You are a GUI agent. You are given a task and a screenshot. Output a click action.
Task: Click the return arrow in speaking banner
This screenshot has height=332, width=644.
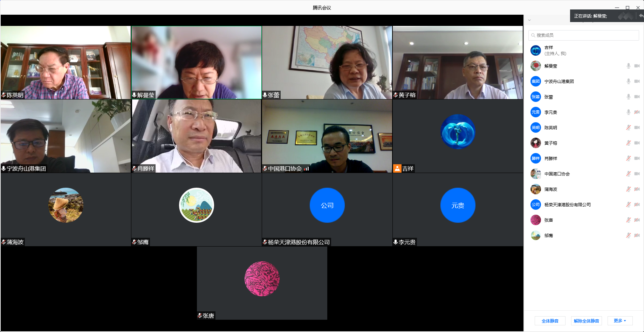point(641,16)
